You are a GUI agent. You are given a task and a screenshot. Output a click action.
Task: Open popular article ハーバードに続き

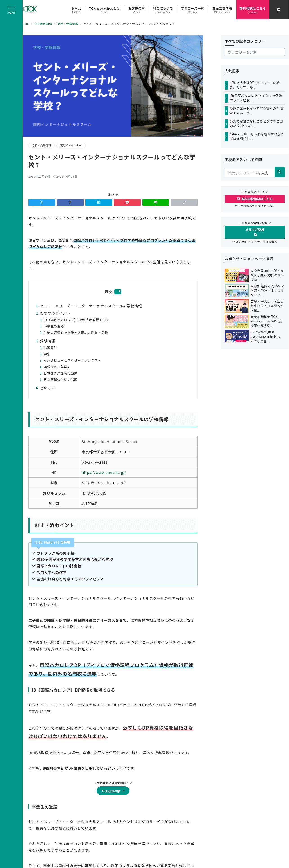click(255, 85)
